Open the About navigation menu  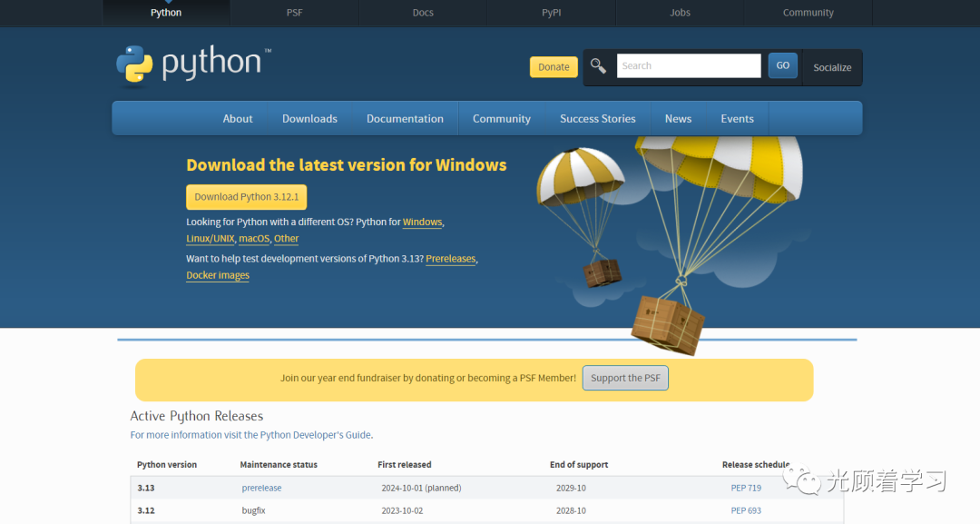(238, 119)
